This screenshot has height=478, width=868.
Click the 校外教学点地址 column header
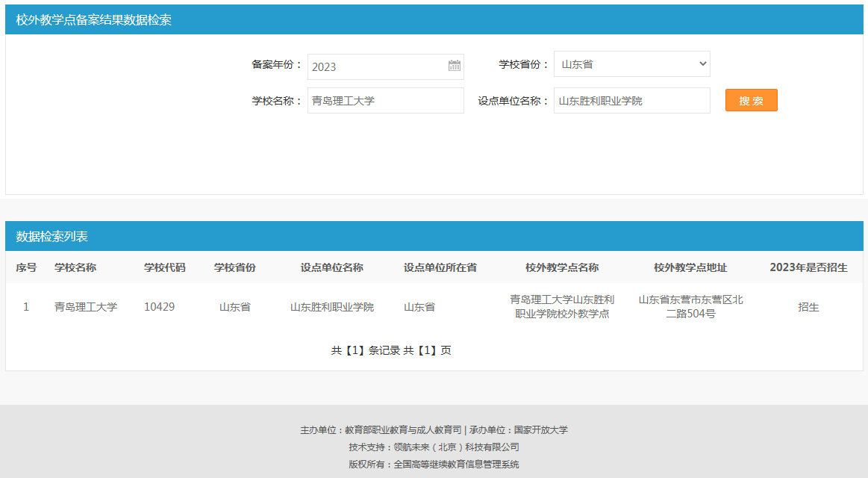coord(690,267)
